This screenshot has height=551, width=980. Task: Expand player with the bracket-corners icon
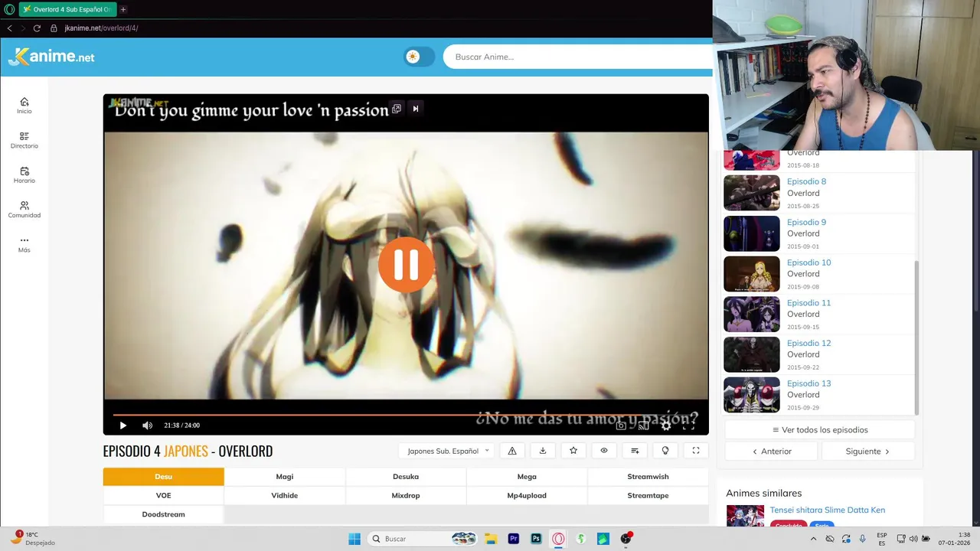point(696,451)
